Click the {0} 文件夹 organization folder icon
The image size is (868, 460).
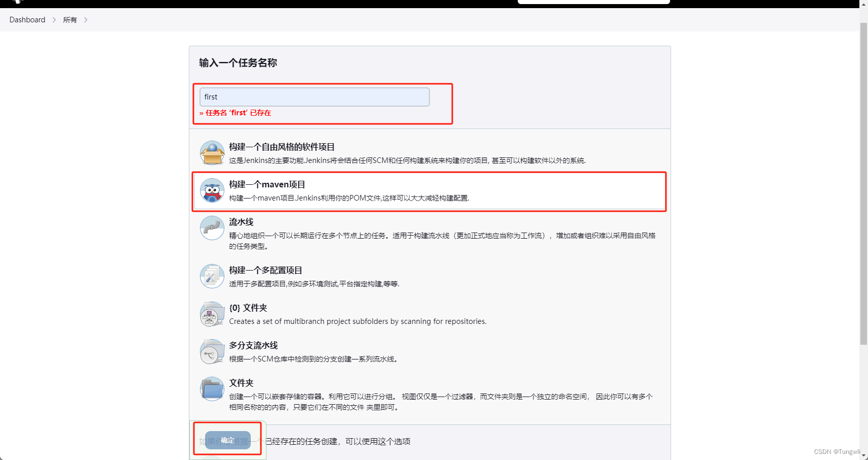(212, 314)
